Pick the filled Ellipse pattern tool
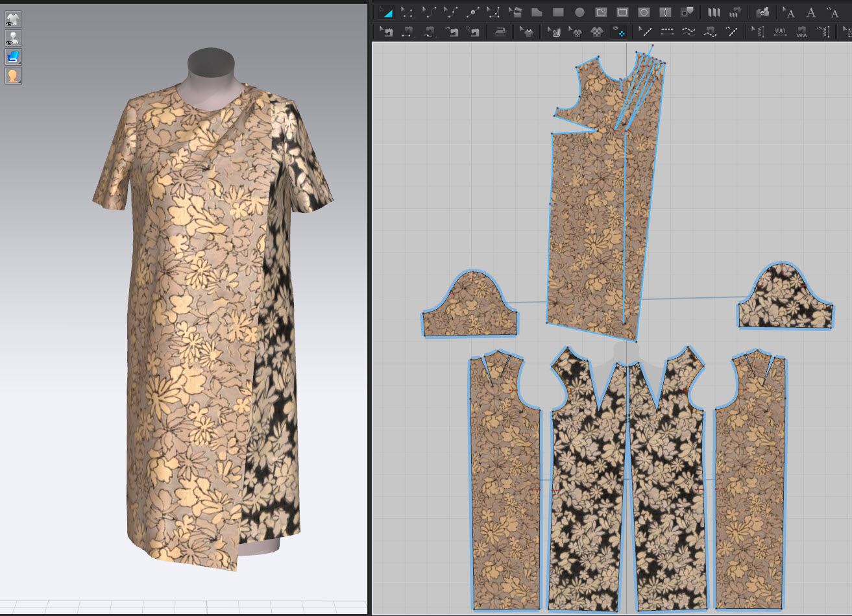The height and width of the screenshot is (616, 852). pyautogui.click(x=579, y=12)
